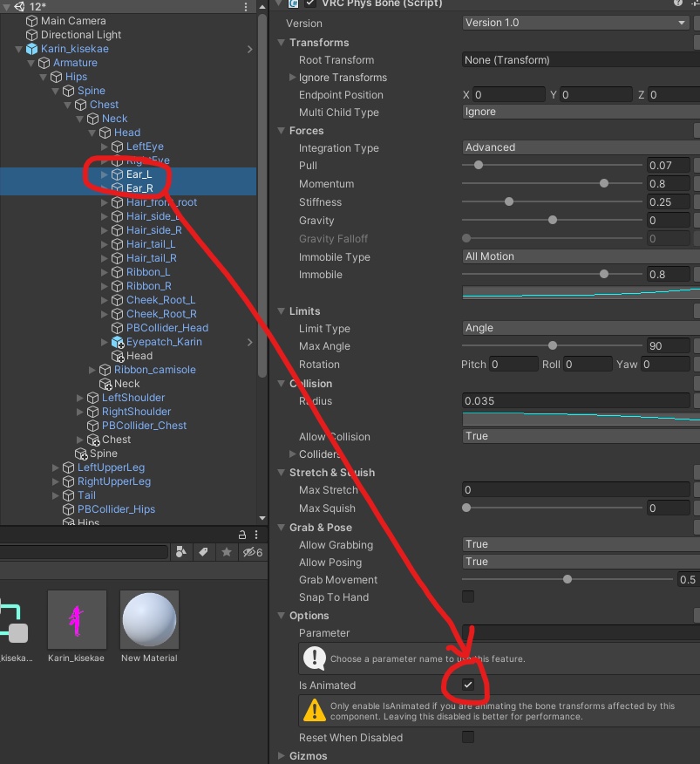Uncheck the Is Animated checkbox
The height and width of the screenshot is (764, 700).
point(467,685)
